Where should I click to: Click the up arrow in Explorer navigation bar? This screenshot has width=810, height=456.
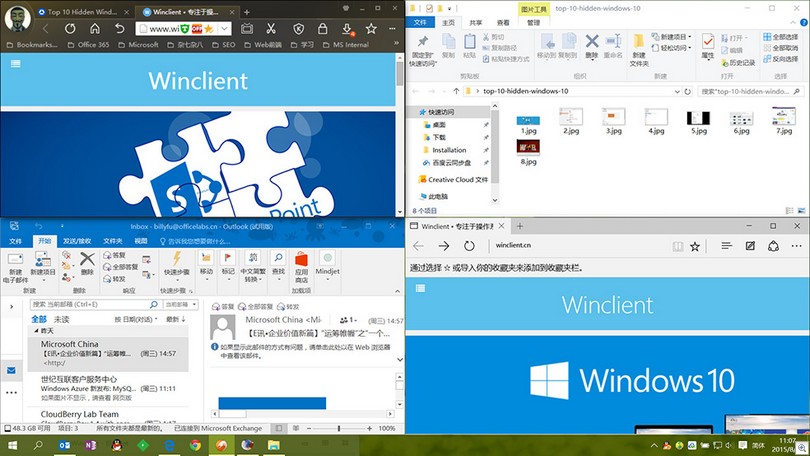click(456, 91)
